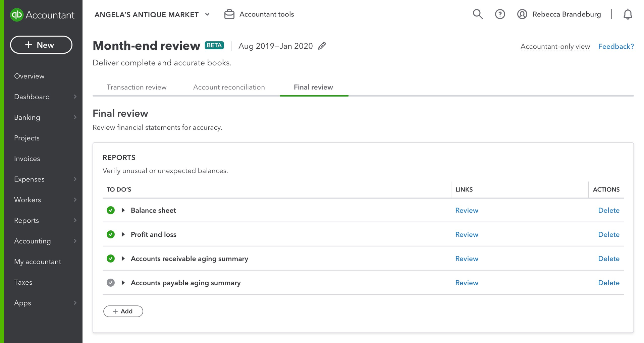
Task: Click the pencil icon to edit date range
Action: tap(322, 46)
